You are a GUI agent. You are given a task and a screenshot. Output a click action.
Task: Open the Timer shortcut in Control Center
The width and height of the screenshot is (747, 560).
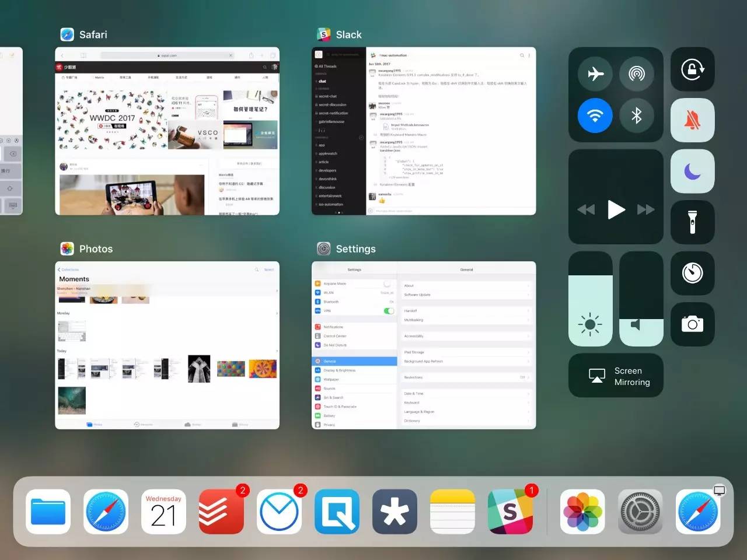pyautogui.click(x=693, y=273)
